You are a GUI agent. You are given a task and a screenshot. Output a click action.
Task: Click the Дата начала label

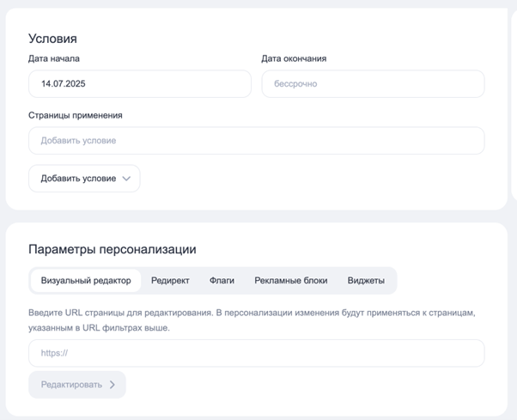pyautogui.click(x=54, y=58)
